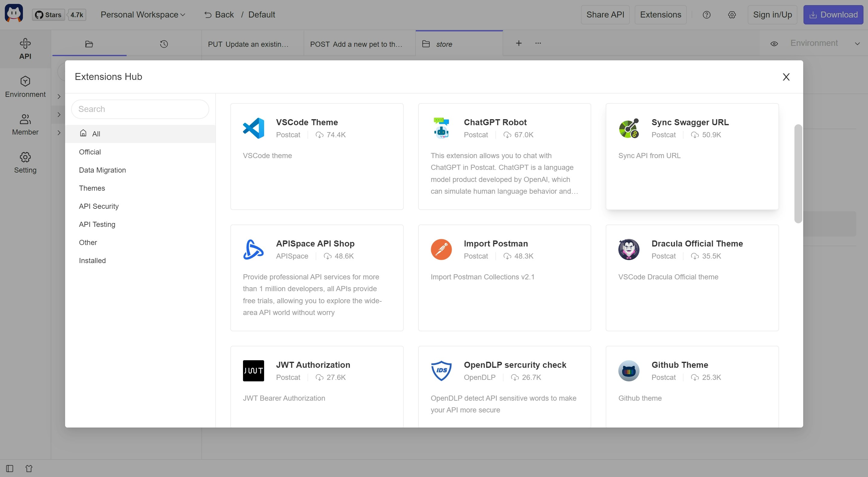Focus the extension Search field
Image resolution: width=868 pixels, height=477 pixels.
point(140,109)
